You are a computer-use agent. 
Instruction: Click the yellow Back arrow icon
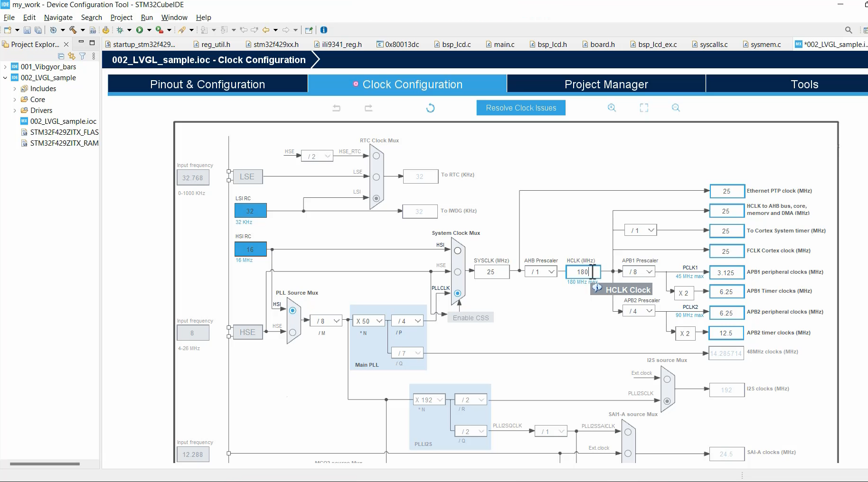266,30
